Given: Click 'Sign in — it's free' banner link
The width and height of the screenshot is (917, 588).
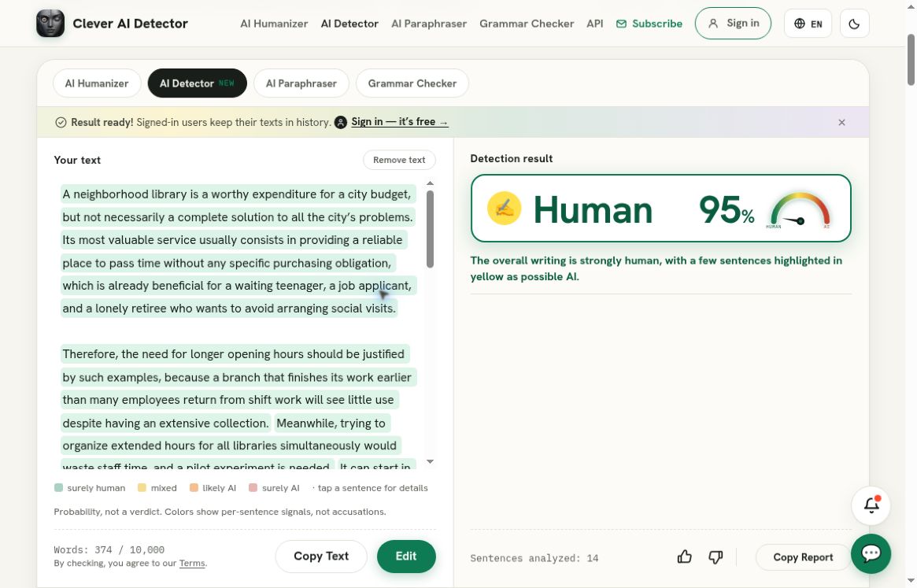Looking at the screenshot, I should click(399, 122).
